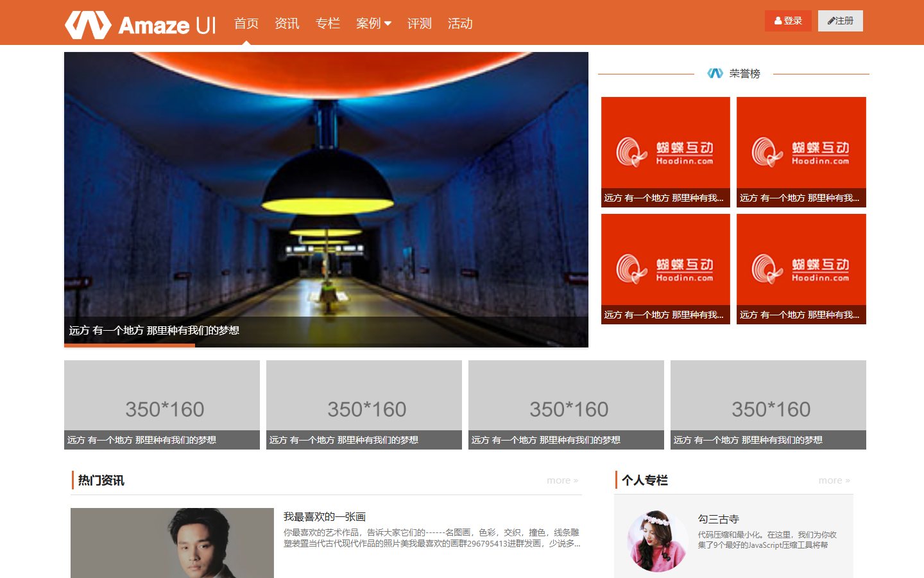This screenshot has height=578, width=924.
Task: Click slider caption 远方 有一个地方 那里种有我们的梦想
Action: point(154,330)
